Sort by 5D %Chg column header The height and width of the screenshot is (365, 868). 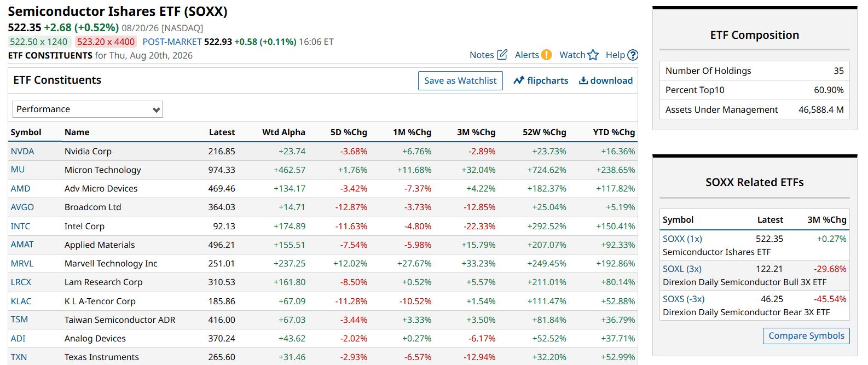point(349,132)
